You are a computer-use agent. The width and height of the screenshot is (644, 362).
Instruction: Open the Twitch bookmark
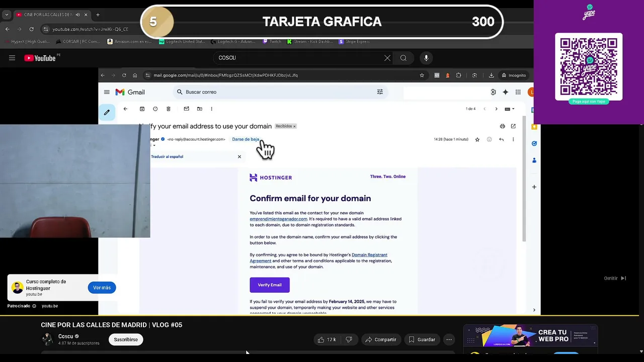click(x=272, y=42)
